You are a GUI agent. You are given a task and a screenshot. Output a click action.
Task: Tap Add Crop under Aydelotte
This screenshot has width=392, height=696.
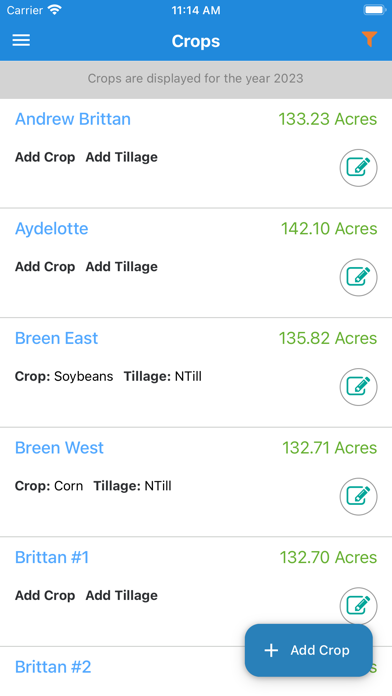(45, 267)
